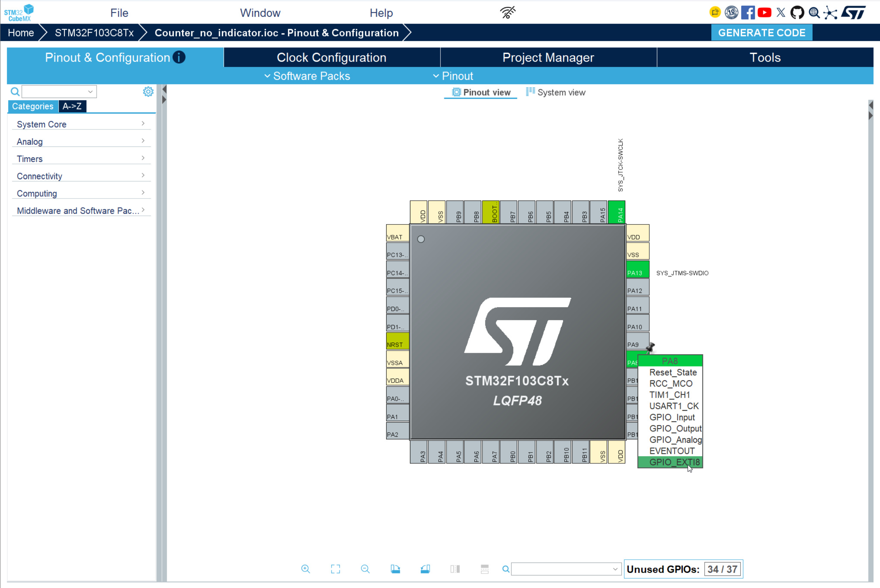Switch to the Tools tab
This screenshot has height=588, width=880.
point(765,57)
